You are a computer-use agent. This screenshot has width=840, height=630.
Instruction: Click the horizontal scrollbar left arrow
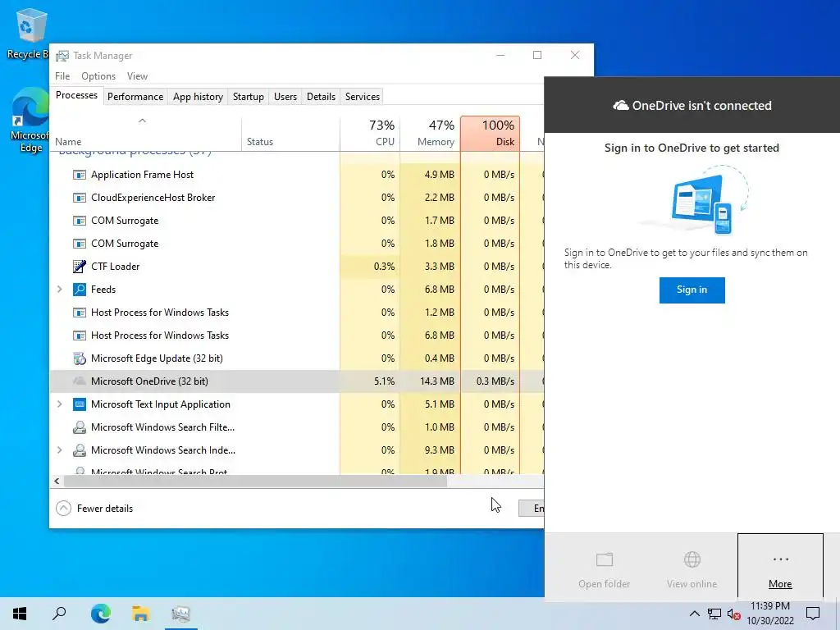[x=57, y=481]
